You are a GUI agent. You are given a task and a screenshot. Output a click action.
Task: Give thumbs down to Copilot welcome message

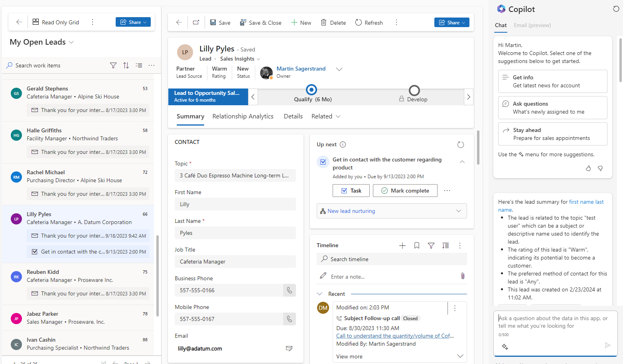click(600, 168)
